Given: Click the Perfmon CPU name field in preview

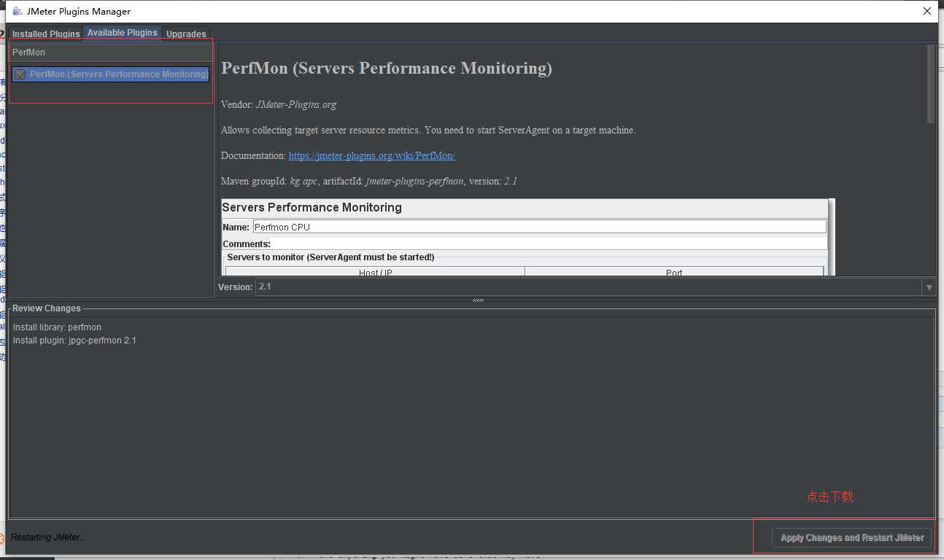Looking at the screenshot, I should [x=540, y=227].
